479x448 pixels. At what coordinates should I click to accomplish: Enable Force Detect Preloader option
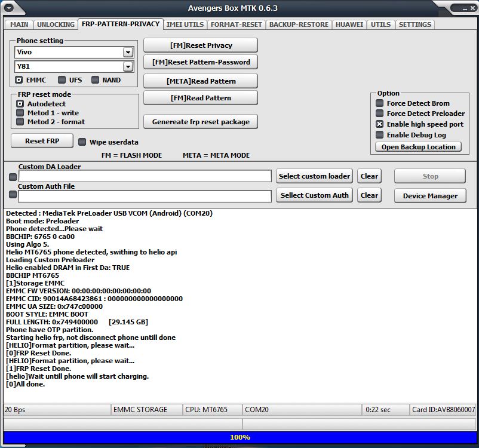pos(380,113)
